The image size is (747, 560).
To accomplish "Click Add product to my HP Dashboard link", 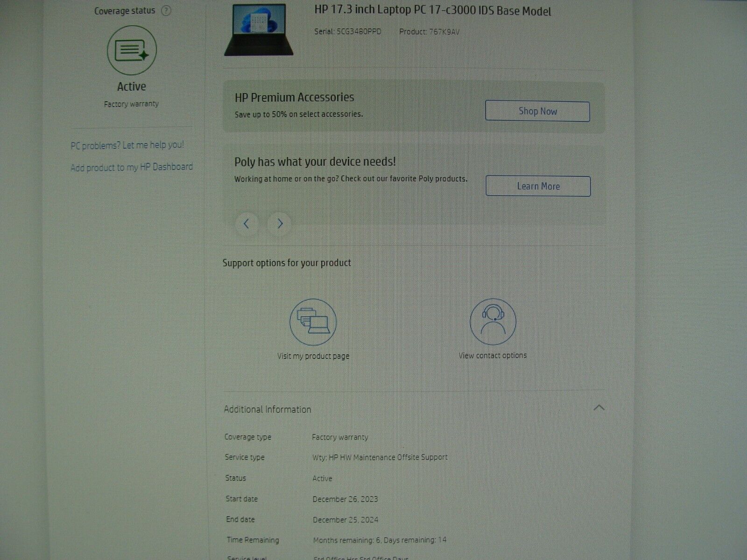I will (x=132, y=167).
